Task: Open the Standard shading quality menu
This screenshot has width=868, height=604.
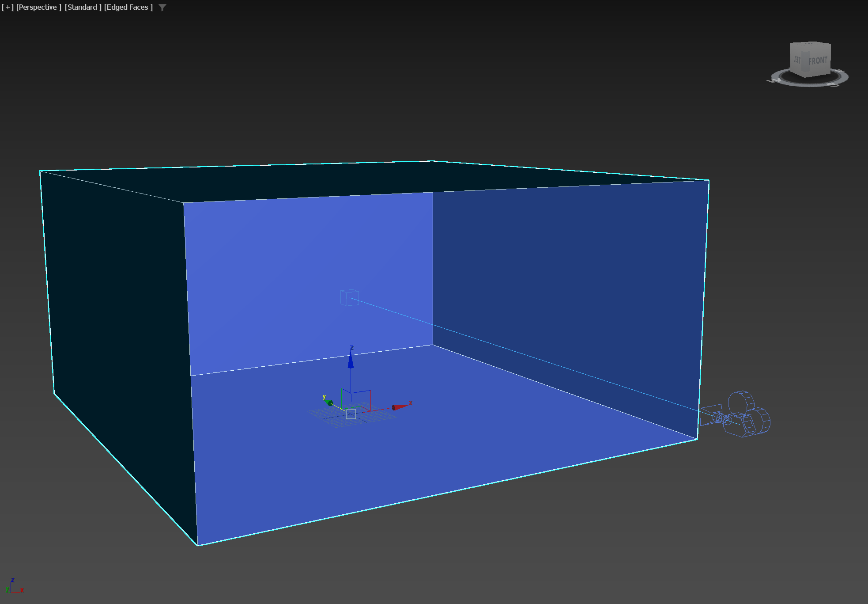Action: click(83, 7)
